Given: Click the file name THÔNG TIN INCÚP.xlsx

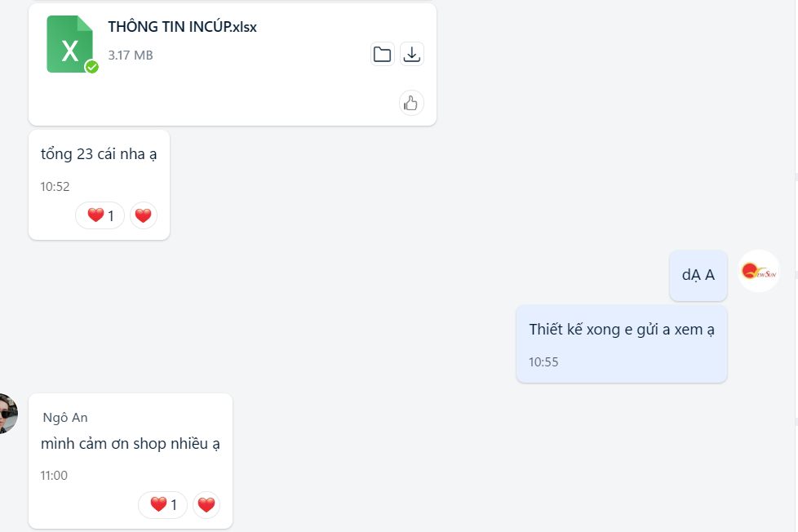Looking at the screenshot, I should coord(182,26).
